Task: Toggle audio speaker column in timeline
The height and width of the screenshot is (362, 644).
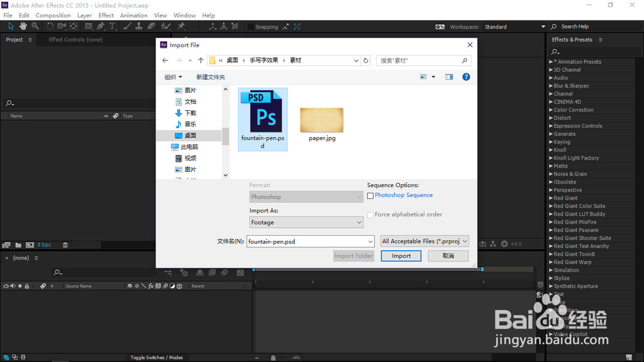Action: point(13,286)
